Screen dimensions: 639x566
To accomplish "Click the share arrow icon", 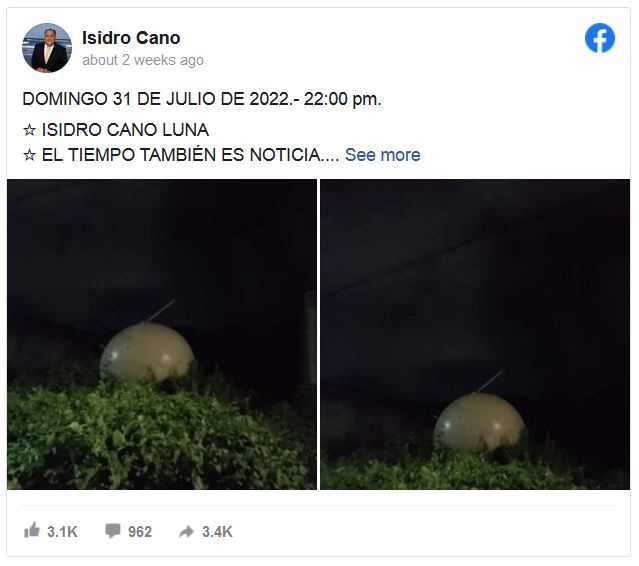I will coord(186,531).
